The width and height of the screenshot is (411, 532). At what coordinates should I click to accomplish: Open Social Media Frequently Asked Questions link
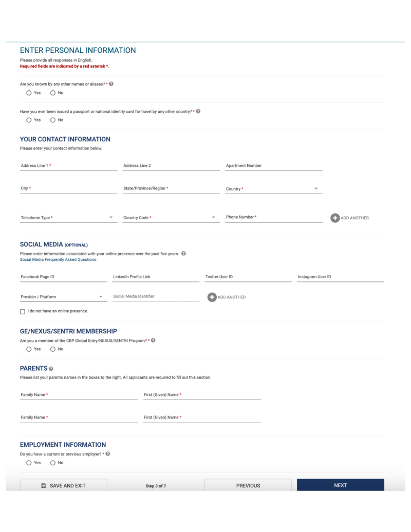point(59,259)
